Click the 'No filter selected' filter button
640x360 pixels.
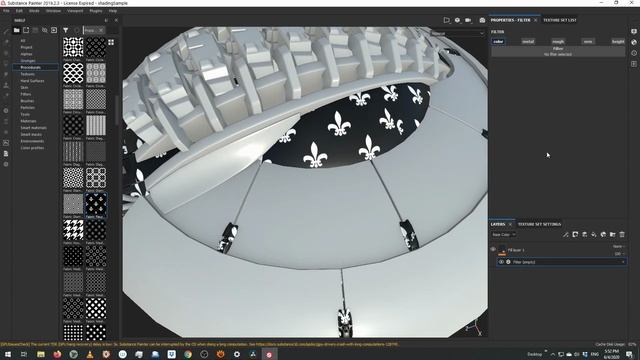[x=558, y=51]
